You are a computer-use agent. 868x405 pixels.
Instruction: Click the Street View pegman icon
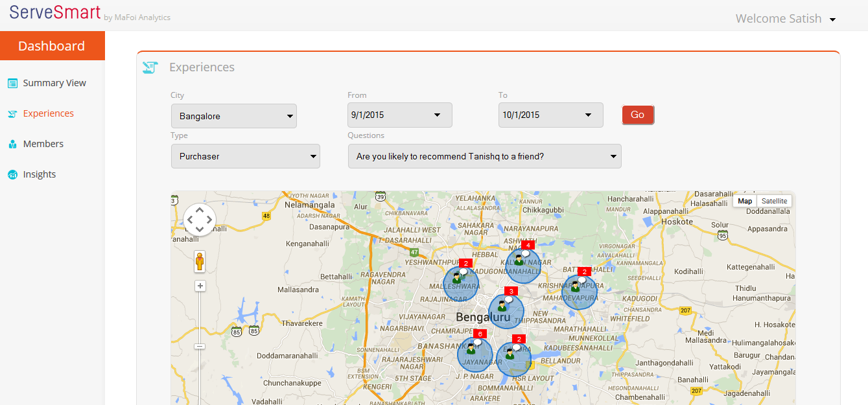point(200,261)
